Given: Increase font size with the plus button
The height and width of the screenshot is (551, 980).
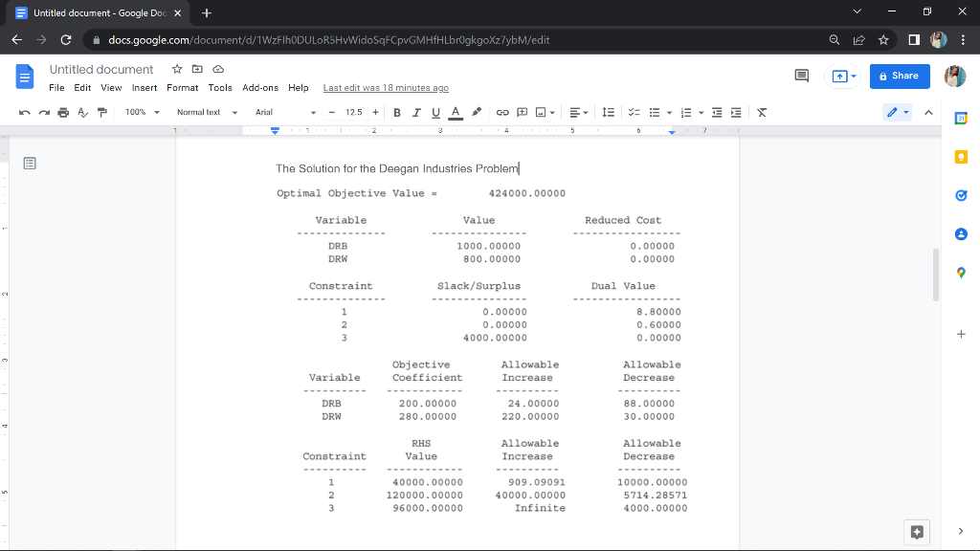Looking at the screenshot, I should (375, 113).
